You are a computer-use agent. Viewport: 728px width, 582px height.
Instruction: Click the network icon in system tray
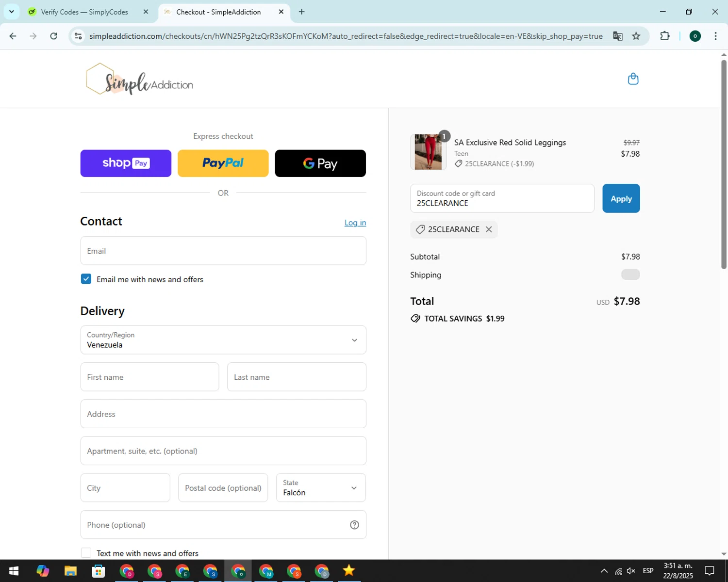pyautogui.click(x=618, y=571)
